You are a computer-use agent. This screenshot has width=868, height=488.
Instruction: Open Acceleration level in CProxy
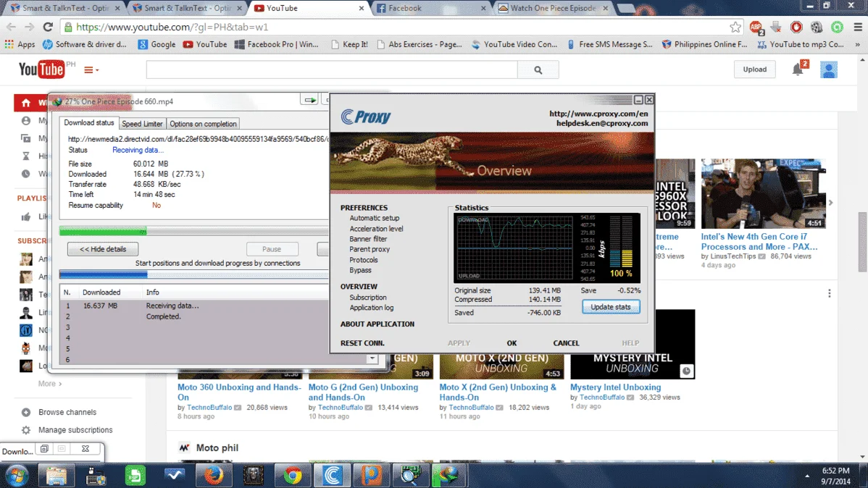click(377, 229)
